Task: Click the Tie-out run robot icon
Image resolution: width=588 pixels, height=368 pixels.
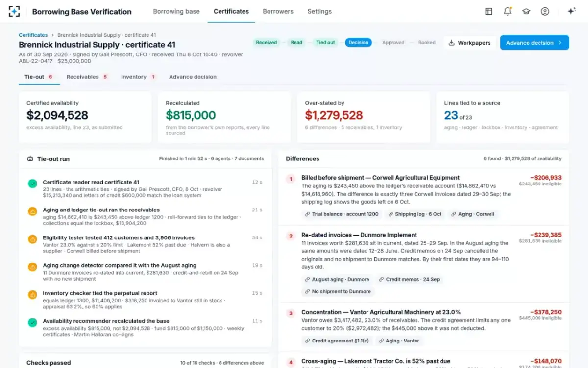Action: click(x=30, y=159)
